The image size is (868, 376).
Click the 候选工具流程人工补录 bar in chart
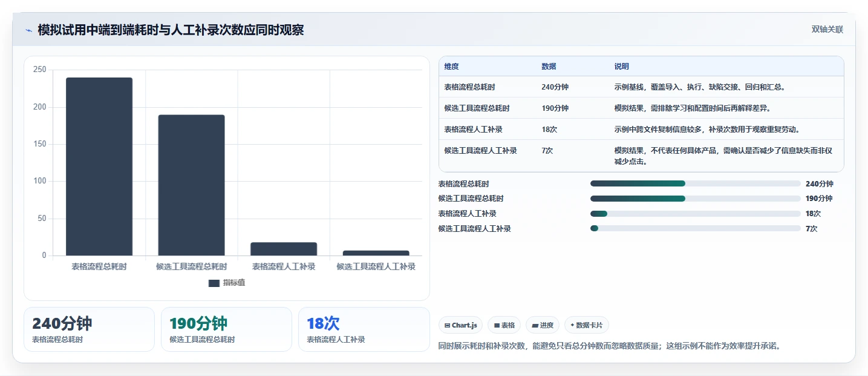point(376,253)
